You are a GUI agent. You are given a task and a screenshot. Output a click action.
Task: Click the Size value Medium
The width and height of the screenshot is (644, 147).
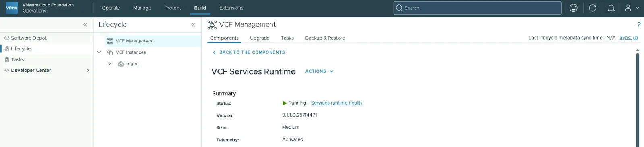(x=291, y=127)
